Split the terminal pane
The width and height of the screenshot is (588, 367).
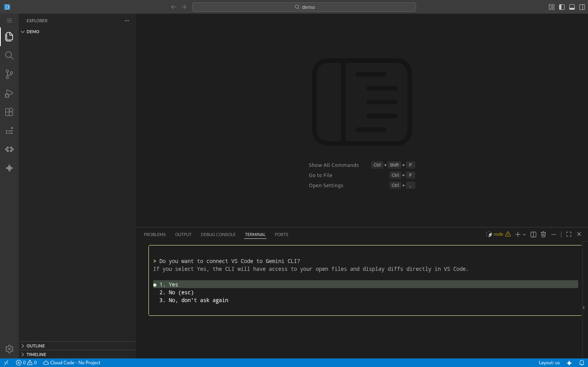[533, 234]
